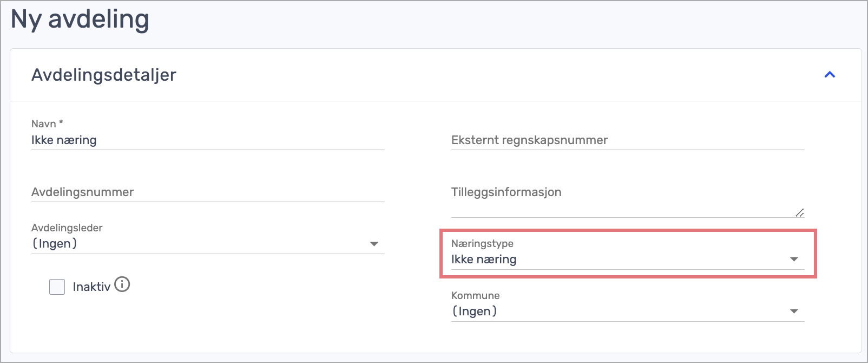
Task: Click the (Ingen) value under Kommune
Action: coord(475,312)
